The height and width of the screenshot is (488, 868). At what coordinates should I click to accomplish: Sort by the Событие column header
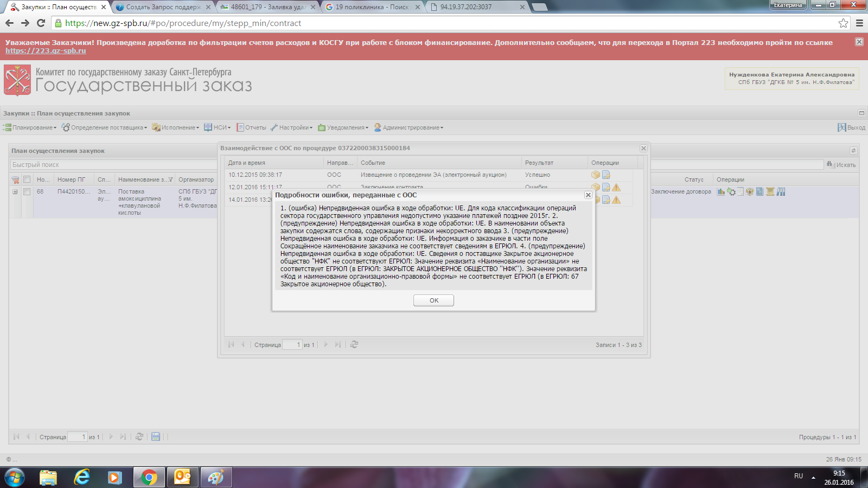click(439, 163)
